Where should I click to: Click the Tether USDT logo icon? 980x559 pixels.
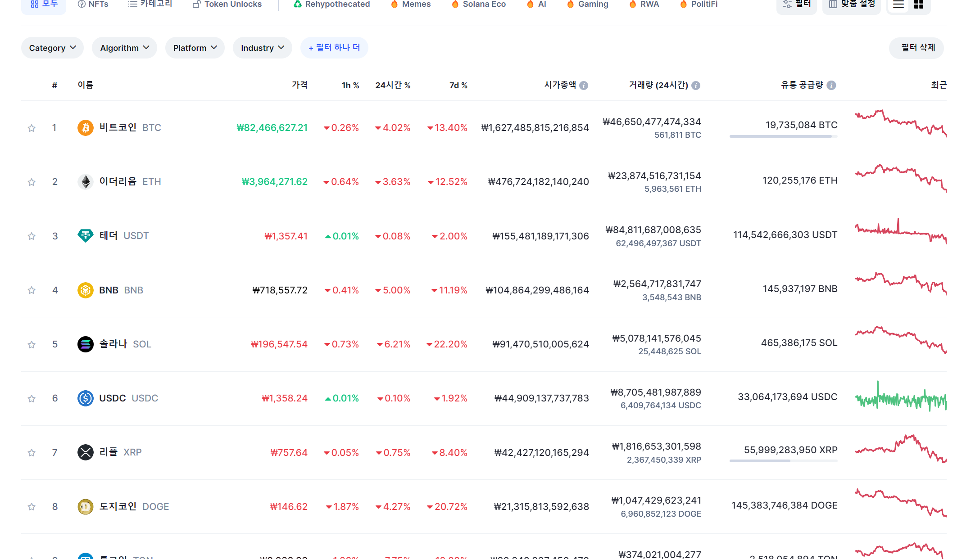coord(85,236)
